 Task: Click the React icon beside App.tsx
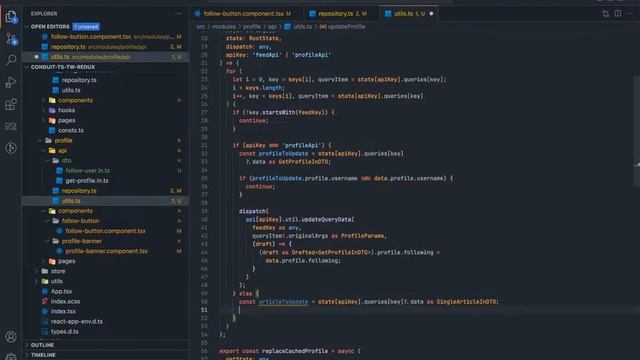coord(45,291)
